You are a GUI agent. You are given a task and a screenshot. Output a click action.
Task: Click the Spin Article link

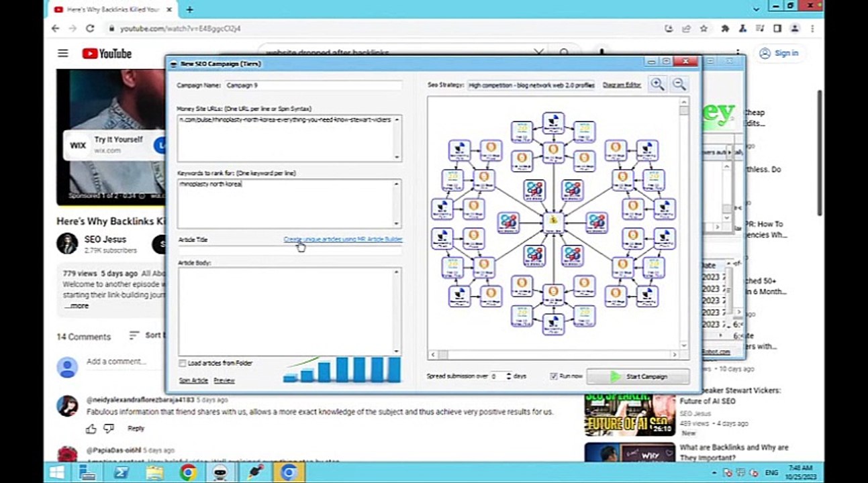pyautogui.click(x=193, y=380)
